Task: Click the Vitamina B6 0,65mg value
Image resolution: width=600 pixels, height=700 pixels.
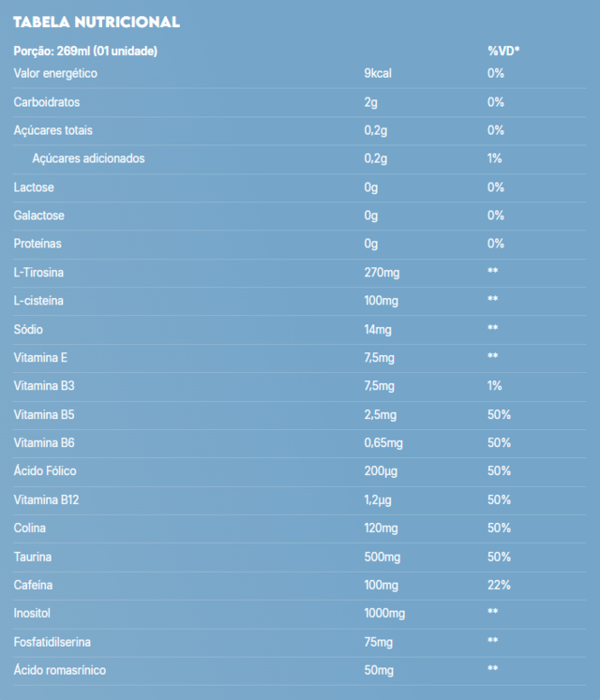Action: [383, 443]
